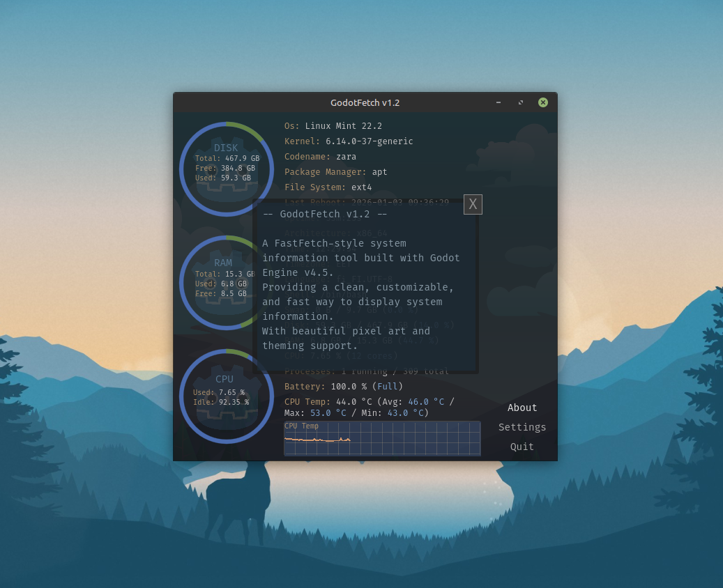The width and height of the screenshot is (723, 588).
Task: Click the 'Kernel: 6.14.0-37-generic' line
Action: tap(349, 141)
